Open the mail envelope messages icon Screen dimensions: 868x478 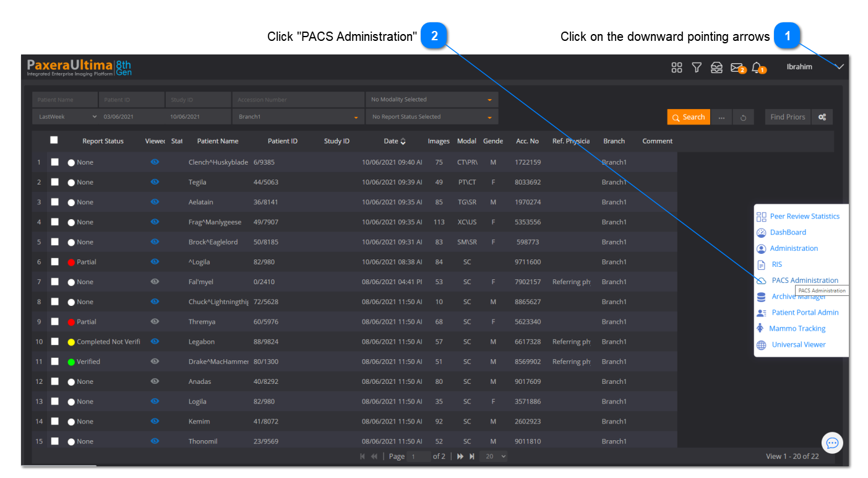[736, 67]
